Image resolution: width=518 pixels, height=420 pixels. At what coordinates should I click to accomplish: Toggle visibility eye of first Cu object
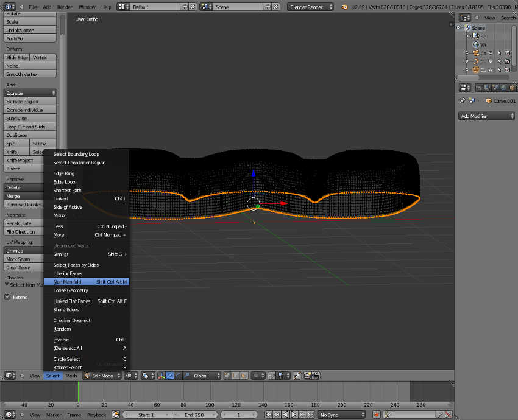(491, 61)
